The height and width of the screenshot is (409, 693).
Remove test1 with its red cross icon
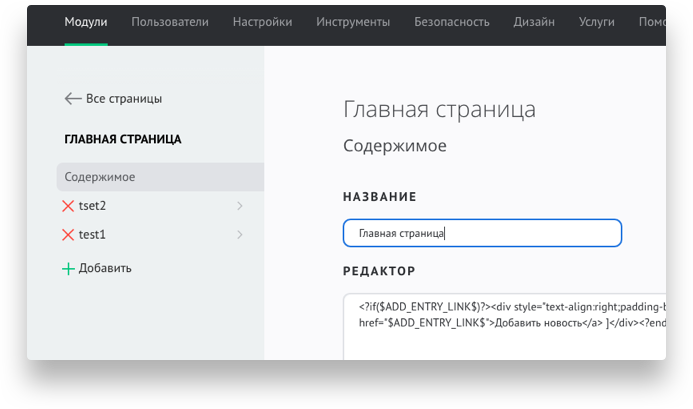(68, 235)
